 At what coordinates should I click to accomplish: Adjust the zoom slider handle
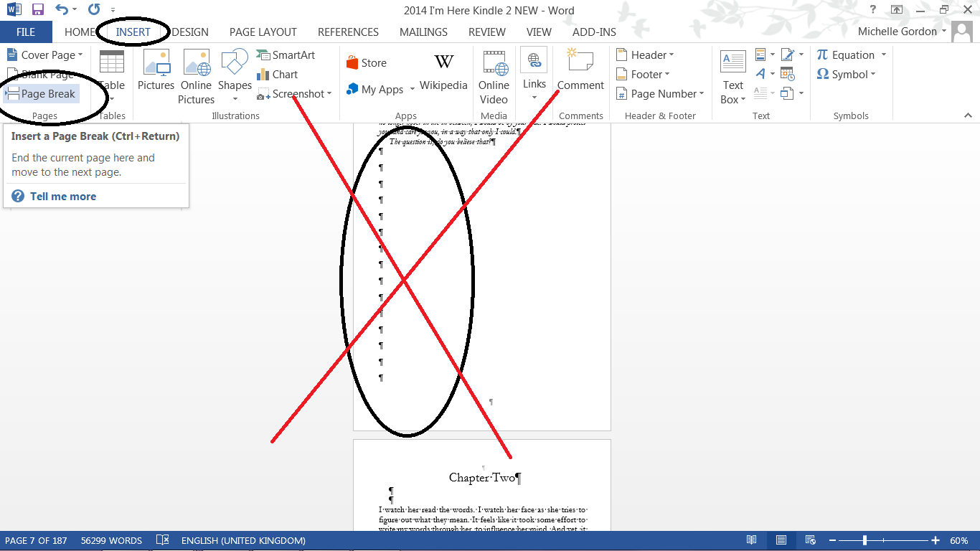click(864, 540)
